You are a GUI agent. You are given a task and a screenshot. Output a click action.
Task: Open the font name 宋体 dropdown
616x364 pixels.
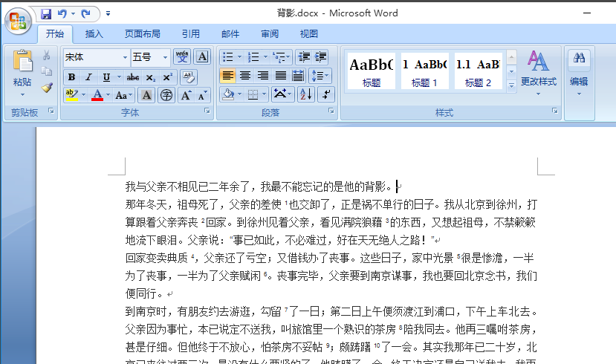125,57
